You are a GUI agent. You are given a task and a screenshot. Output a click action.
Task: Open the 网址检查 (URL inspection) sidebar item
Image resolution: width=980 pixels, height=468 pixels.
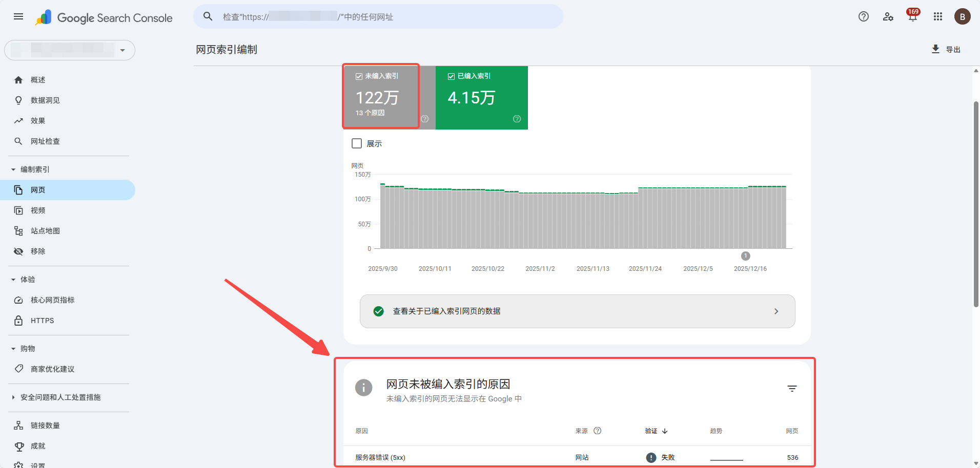[45, 141]
